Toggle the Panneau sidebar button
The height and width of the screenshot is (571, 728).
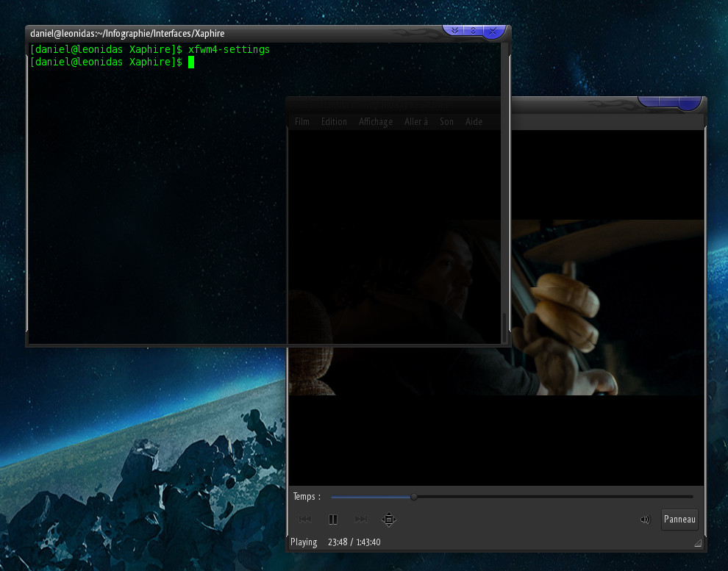point(679,519)
